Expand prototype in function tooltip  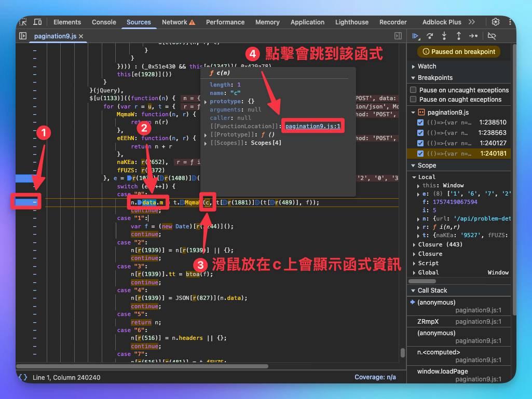pos(206,102)
